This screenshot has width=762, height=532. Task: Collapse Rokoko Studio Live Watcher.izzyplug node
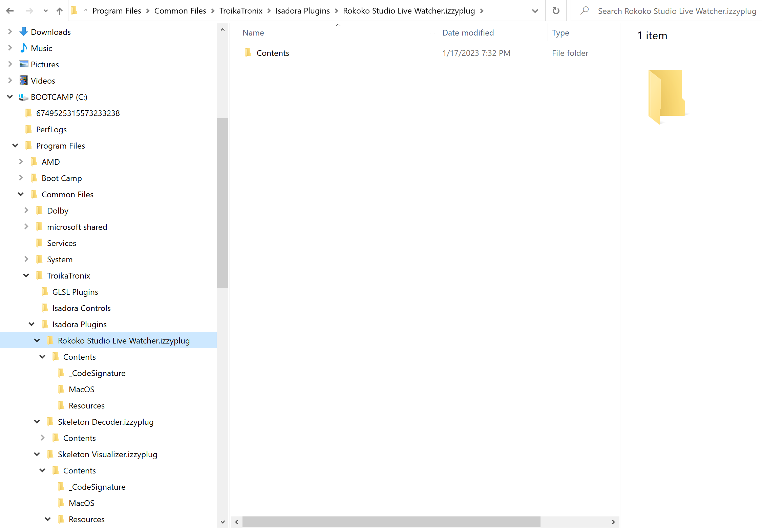pyautogui.click(x=37, y=340)
